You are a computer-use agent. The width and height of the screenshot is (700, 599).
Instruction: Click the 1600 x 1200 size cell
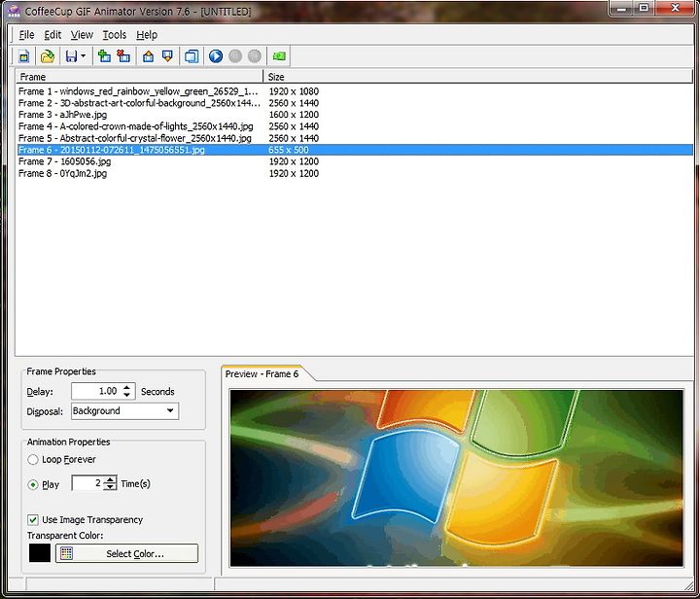(x=294, y=115)
